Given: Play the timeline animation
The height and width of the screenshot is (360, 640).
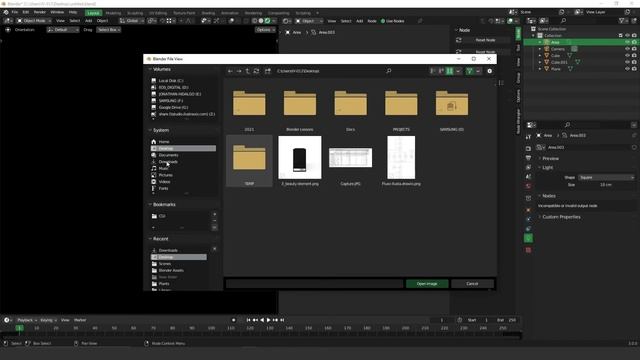Looking at the screenshot, I should pos(269,320).
